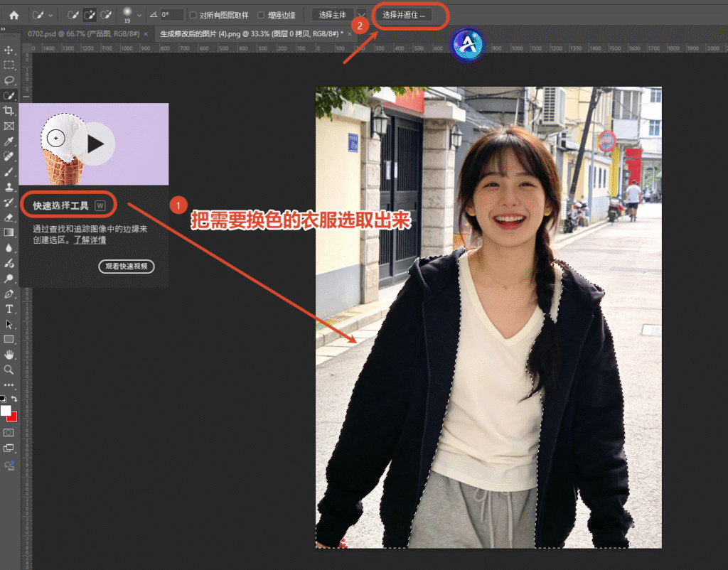Select the Eraser tool

[x=9, y=217]
